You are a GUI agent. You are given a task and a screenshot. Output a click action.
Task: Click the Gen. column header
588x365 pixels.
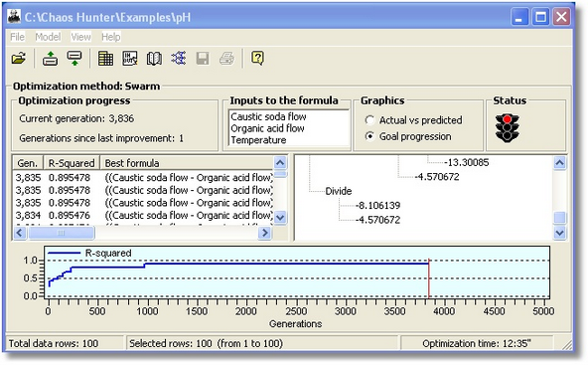[x=28, y=163]
